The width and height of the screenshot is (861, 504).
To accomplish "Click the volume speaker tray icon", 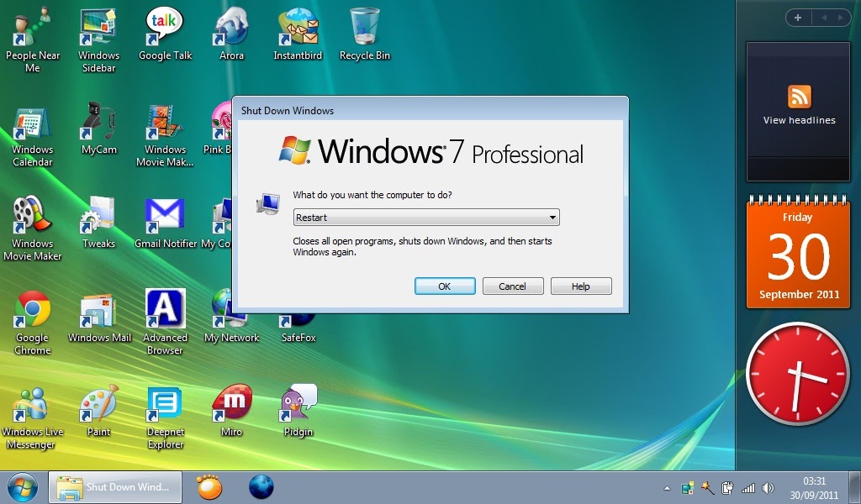I will 769,487.
